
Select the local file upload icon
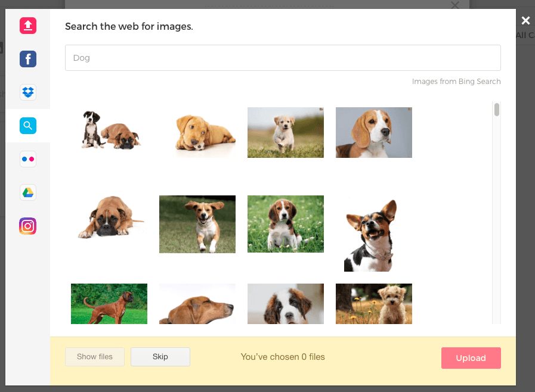click(x=28, y=26)
